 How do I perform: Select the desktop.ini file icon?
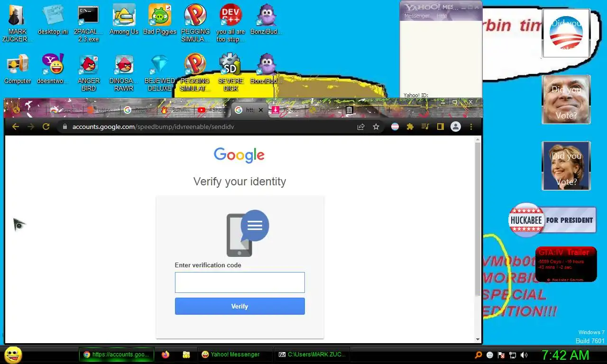[x=53, y=19]
